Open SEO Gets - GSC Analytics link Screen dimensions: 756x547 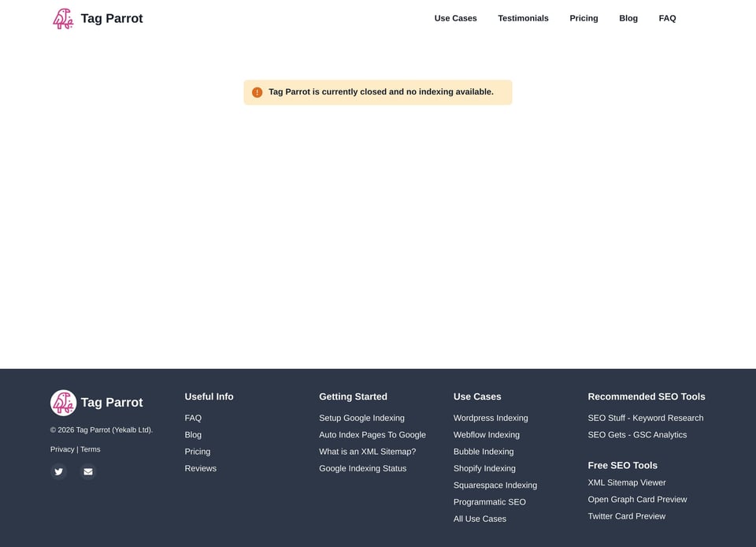[637, 434]
